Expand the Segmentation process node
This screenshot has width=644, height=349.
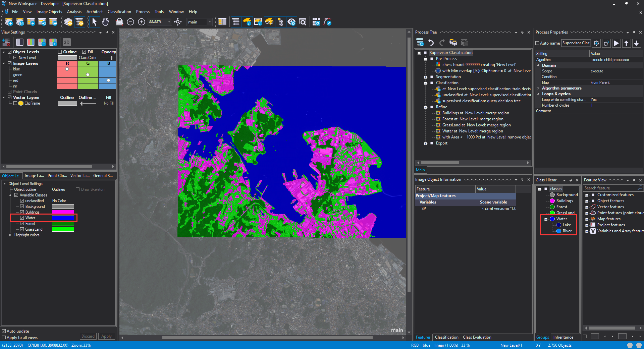(x=425, y=77)
